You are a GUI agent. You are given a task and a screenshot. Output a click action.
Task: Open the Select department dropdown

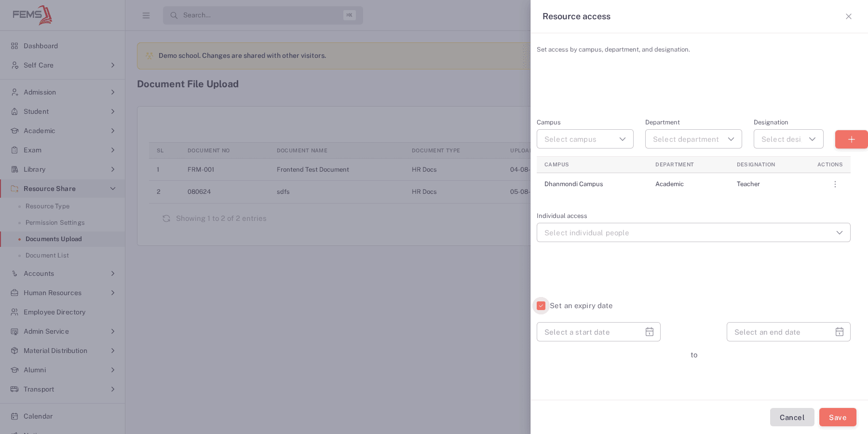click(x=693, y=139)
